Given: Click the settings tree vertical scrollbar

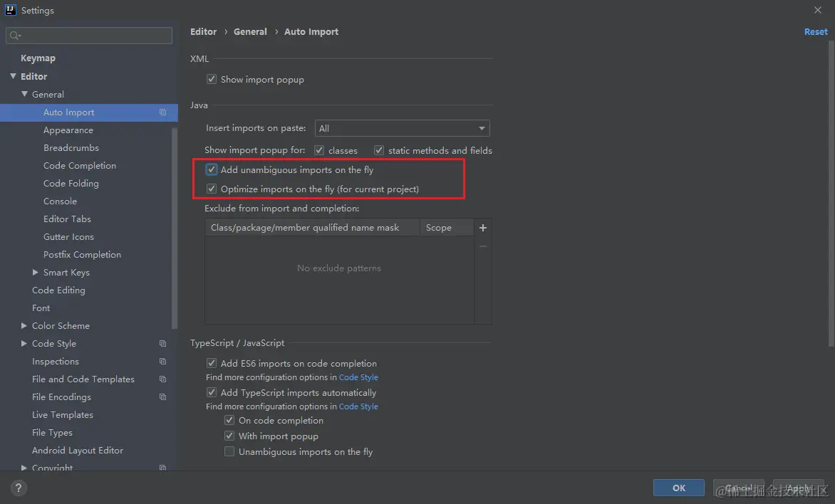Looking at the screenshot, I should [174, 227].
